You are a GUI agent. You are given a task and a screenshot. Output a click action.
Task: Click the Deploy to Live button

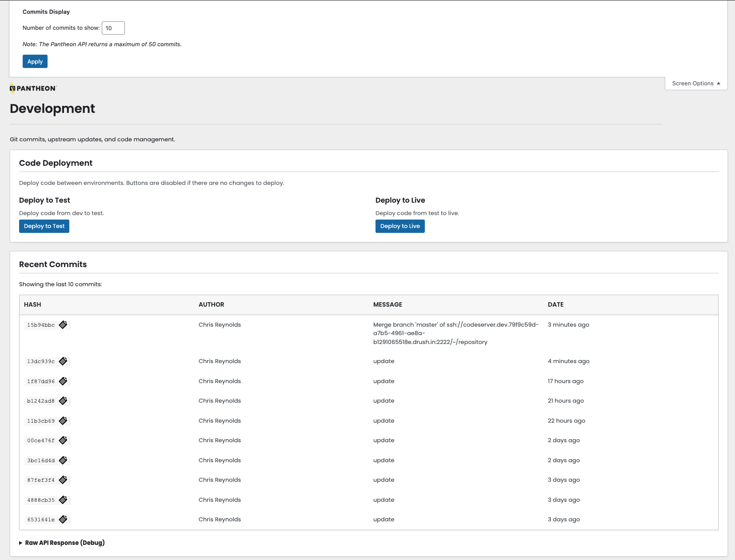pos(399,226)
